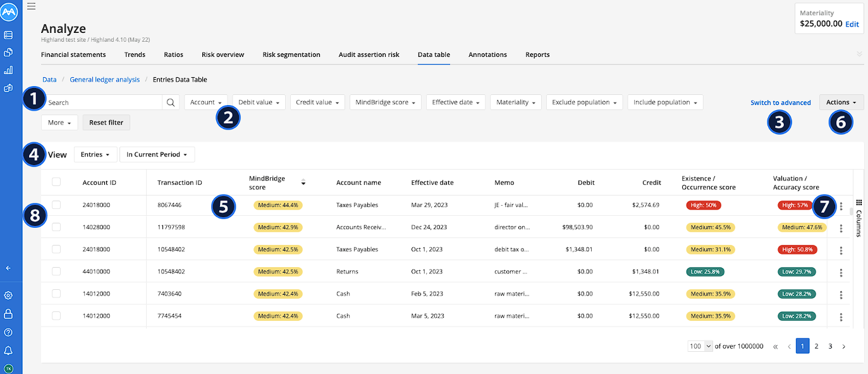Open the bar chart sidebar icon
The image size is (868, 374).
(9, 70)
